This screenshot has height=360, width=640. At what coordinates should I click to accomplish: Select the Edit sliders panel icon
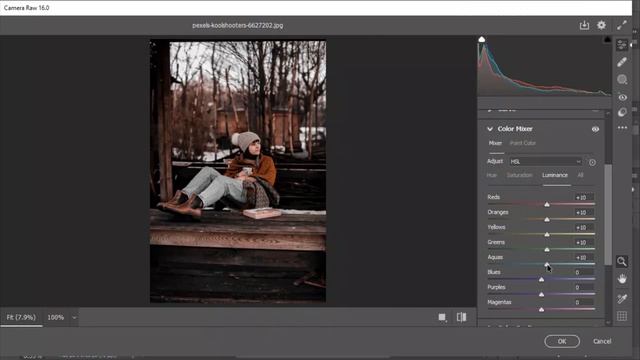[x=622, y=44]
